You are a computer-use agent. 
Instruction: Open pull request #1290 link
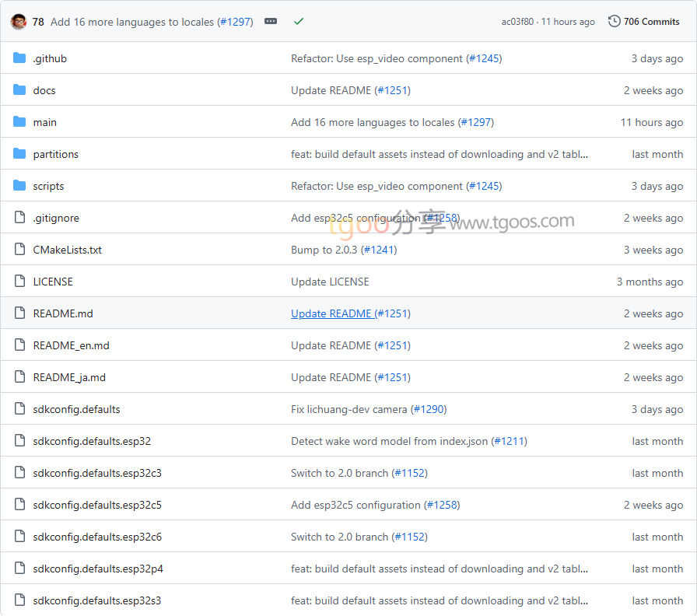point(429,409)
